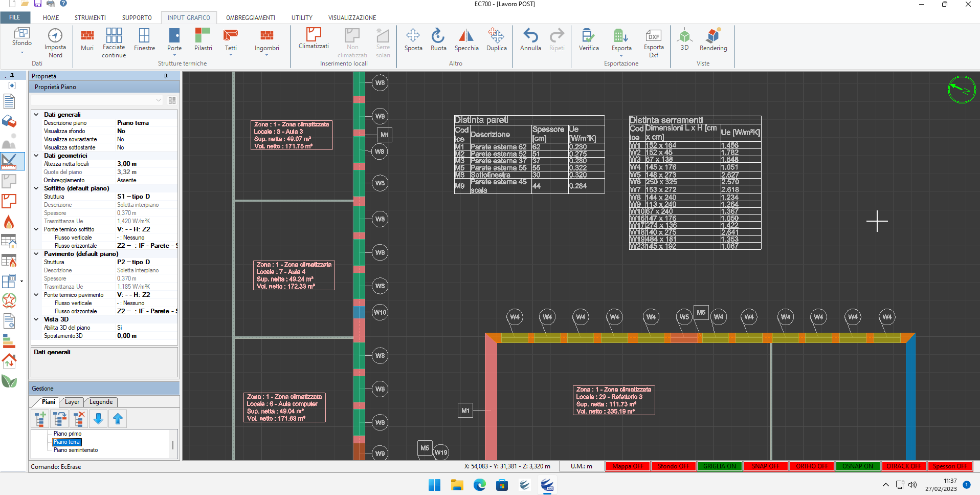The height and width of the screenshot is (495, 980).
Task: Move selected floor up with blue arrow
Action: (118, 419)
